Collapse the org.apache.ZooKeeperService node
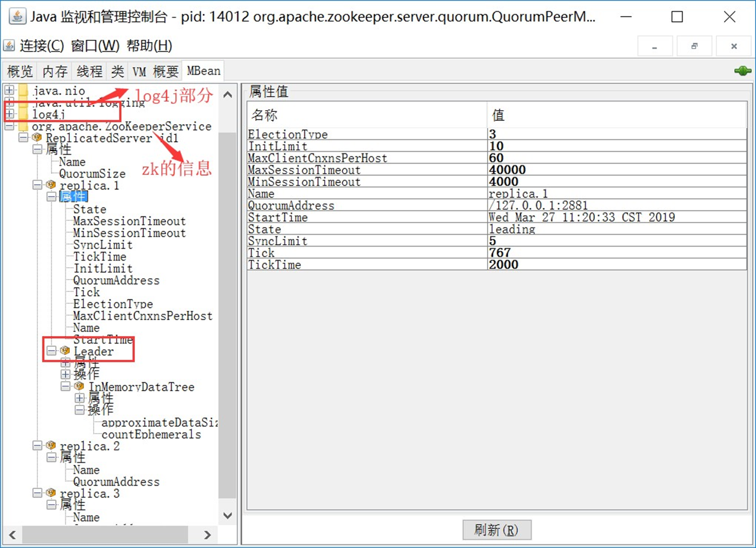The width and height of the screenshot is (756, 548). [x=9, y=126]
